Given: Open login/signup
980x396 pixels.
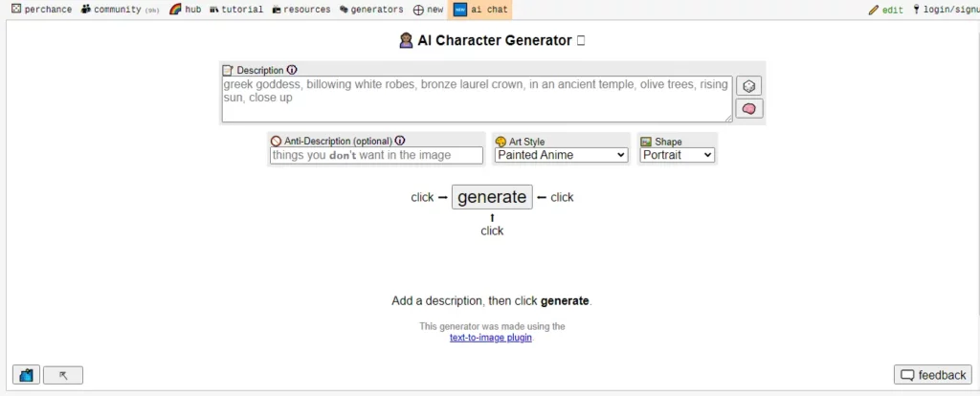Looking at the screenshot, I should tap(945, 10).
